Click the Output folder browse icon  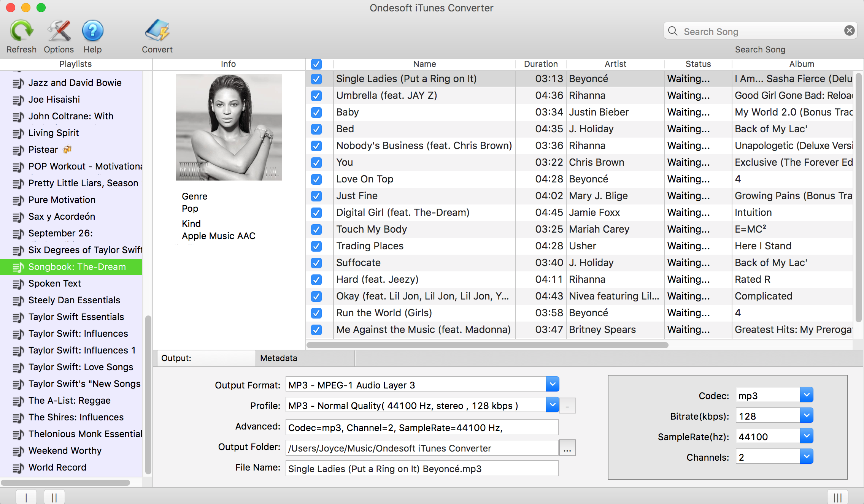568,448
